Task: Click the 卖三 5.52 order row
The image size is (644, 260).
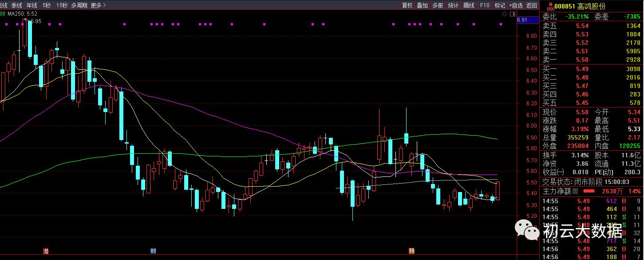Action: pyautogui.click(x=592, y=43)
